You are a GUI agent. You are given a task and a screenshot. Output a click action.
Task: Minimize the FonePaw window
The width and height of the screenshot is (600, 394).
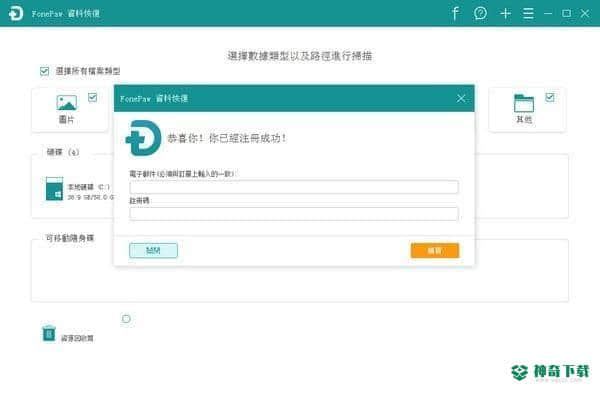pos(548,13)
